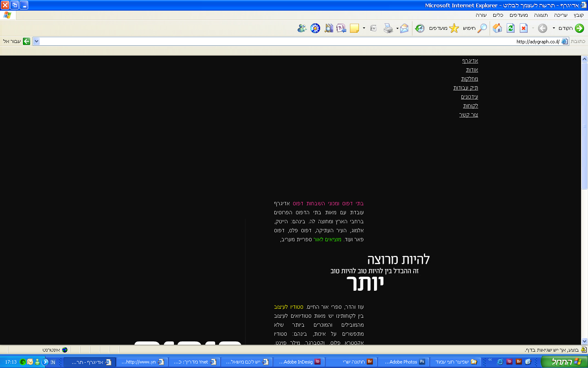Open the Edit (עריכה) menu
This screenshot has width=588, height=368.
(561, 15)
